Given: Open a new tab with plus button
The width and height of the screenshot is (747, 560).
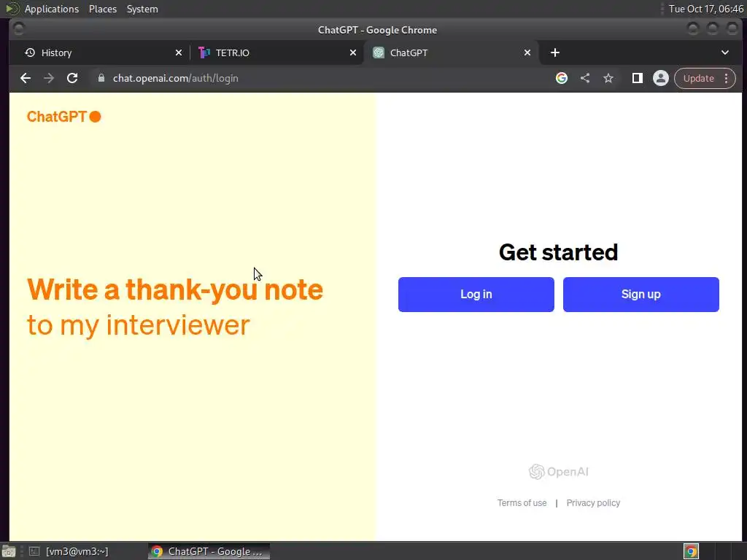Looking at the screenshot, I should [x=555, y=52].
